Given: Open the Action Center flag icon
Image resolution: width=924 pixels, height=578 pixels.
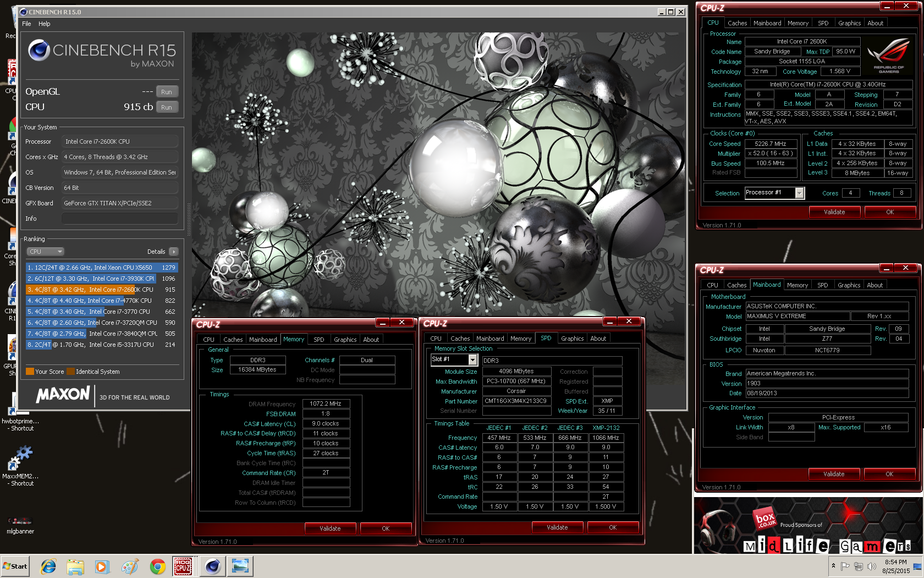Looking at the screenshot, I should point(845,566).
